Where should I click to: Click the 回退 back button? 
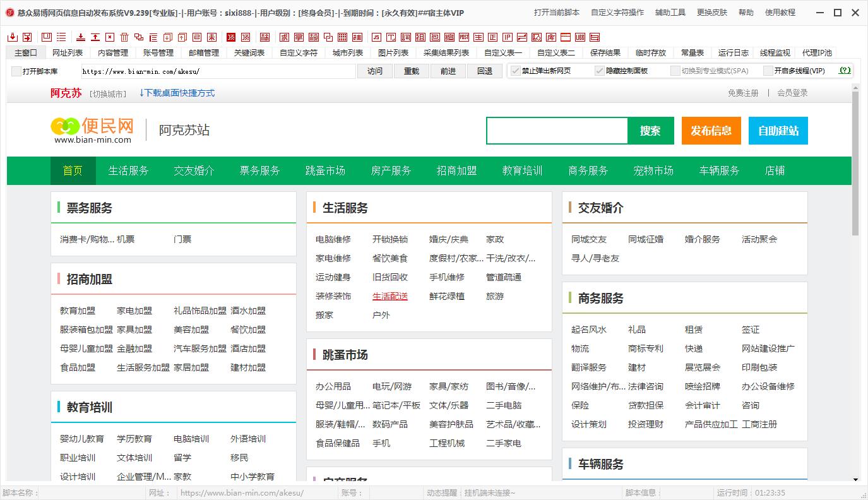[485, 71]
